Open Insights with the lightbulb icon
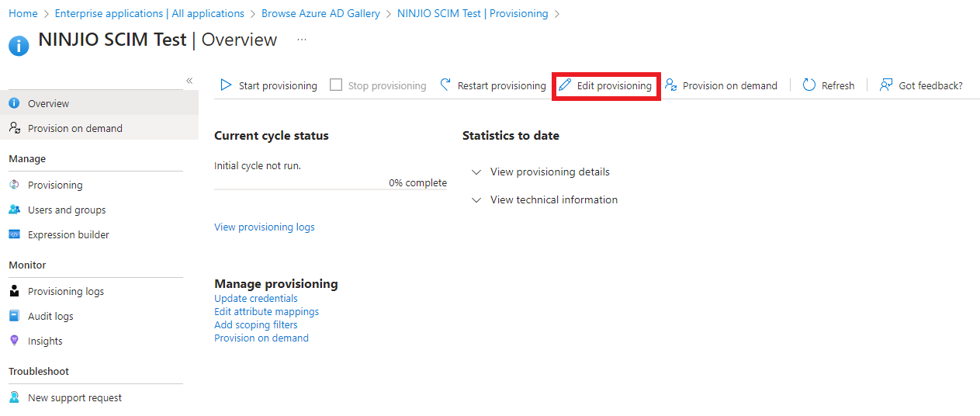This screenshot has width=980, height=416. pos(14,341)
